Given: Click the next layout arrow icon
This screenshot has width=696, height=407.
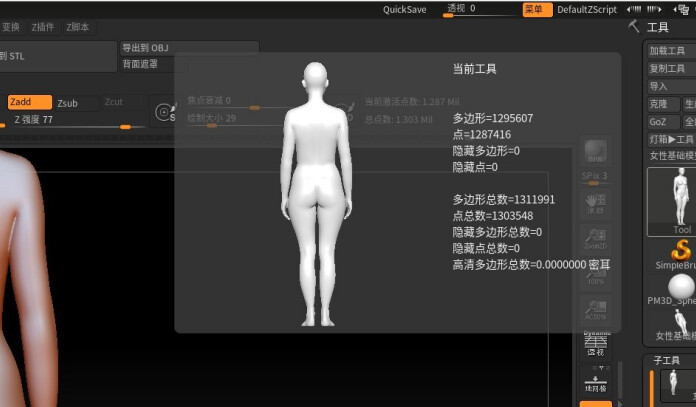Looking at the screenshot, I should 654,9.
